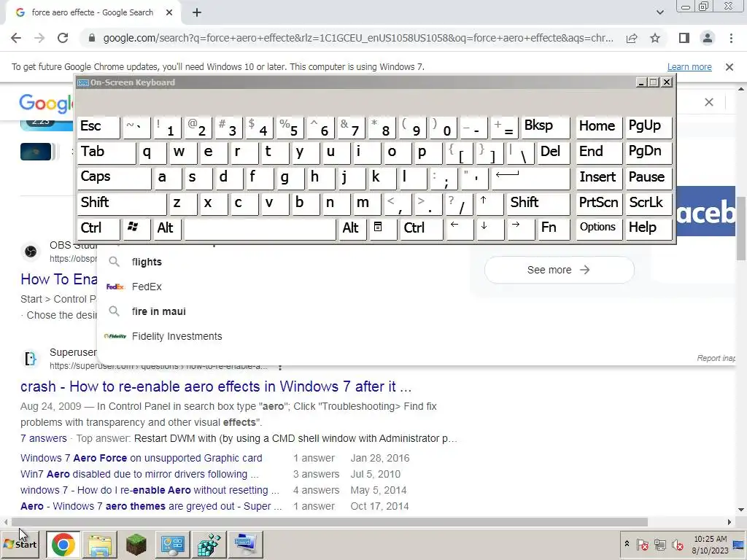Click the vertical page scrollbar thumb

tap(741, 228)
